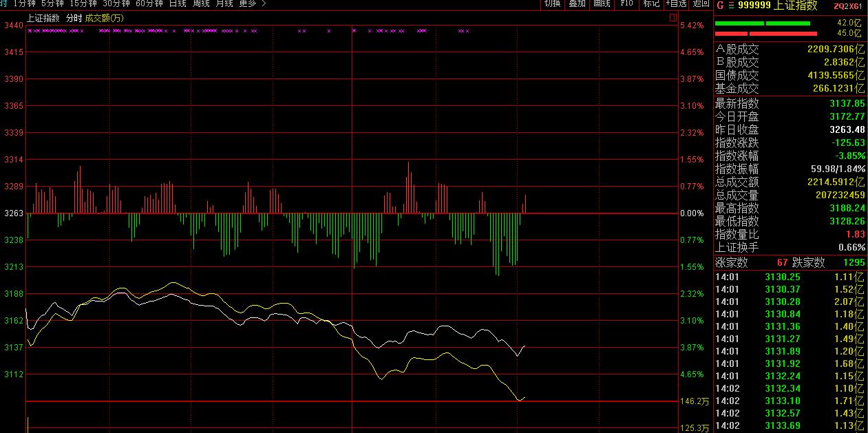
Task: Click the red G icon beside 999999
Action: [x=719, y=6]
